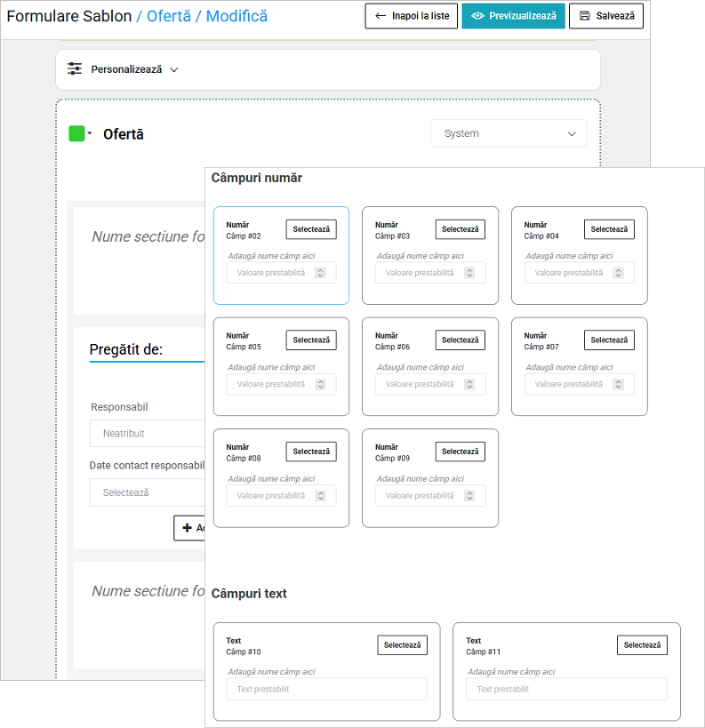Open the Responsabil Neatribuit dropdown

point(147,433)
